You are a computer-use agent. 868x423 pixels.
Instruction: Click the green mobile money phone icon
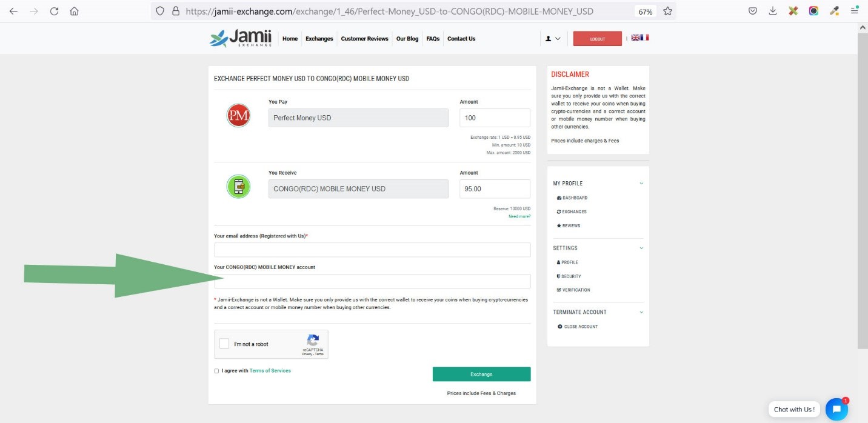(x=238, y=186)
